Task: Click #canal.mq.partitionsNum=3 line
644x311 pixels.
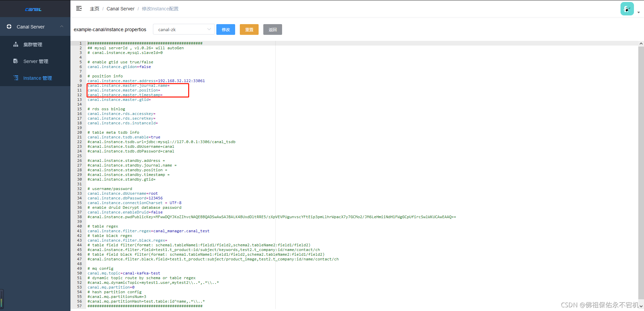Action: [117, 297]
